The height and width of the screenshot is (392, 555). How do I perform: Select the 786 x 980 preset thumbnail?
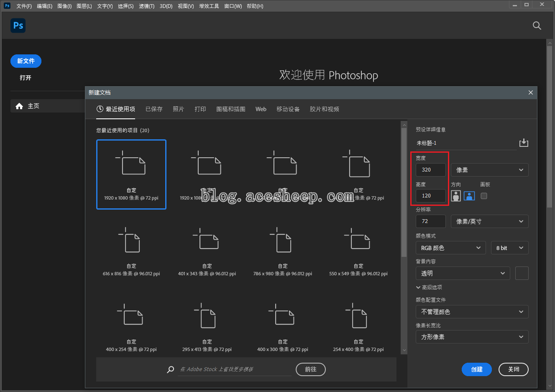283,251
